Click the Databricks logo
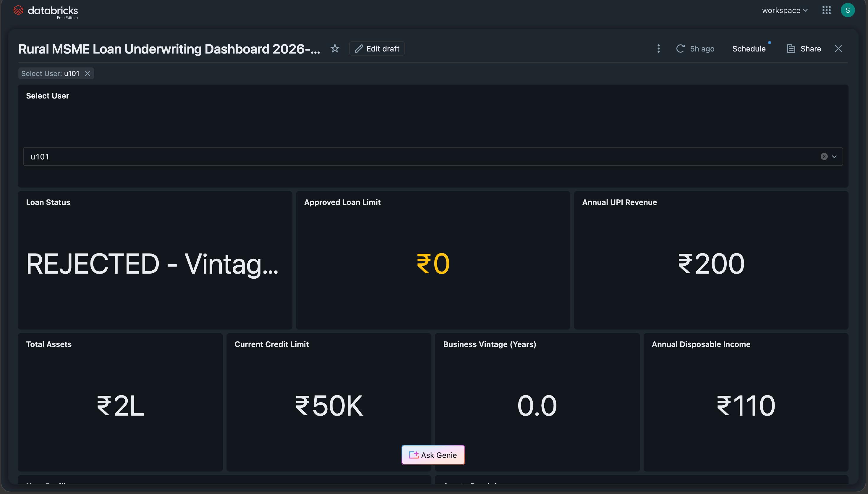Viewport: 868px width, 494px height. [46, 11]
